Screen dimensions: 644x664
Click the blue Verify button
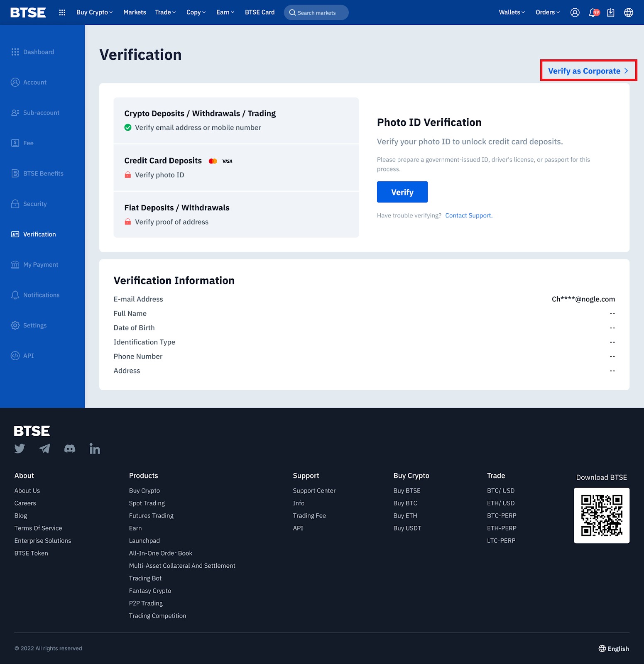[402, 192]
